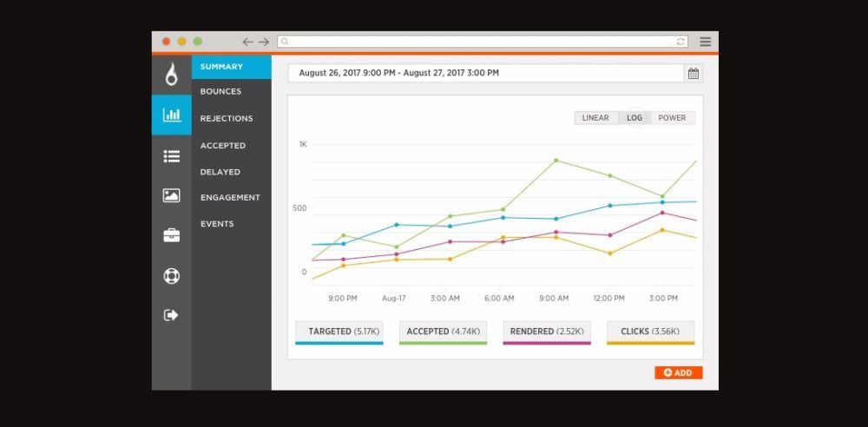This screenshot has width=868, height=427.
Task: Open the Bounces report menu item
Action: tap(220, 91)
